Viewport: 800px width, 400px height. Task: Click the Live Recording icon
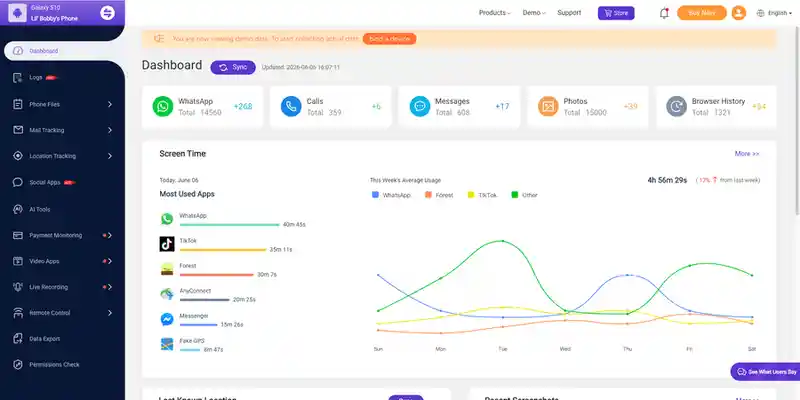point(18,287)
